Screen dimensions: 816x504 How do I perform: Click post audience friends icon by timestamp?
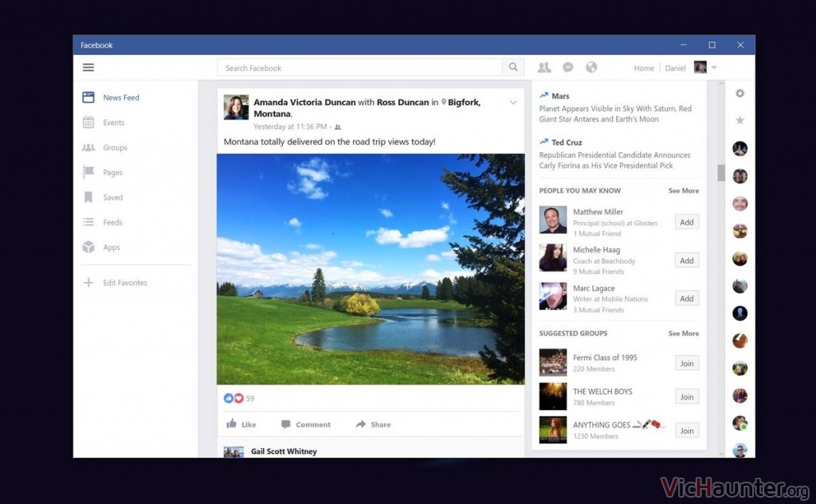pyautogui.click(x=338, y=127)
